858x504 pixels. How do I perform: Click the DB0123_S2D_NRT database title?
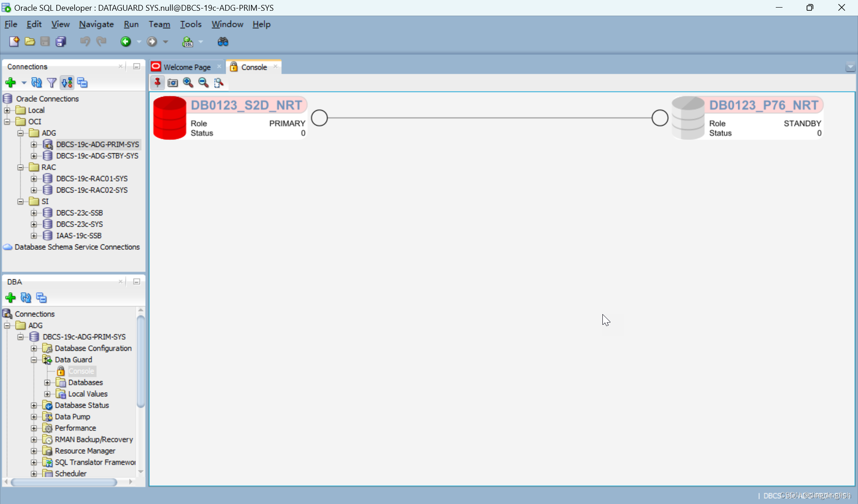pyautogui.click(x=246, y=105)
